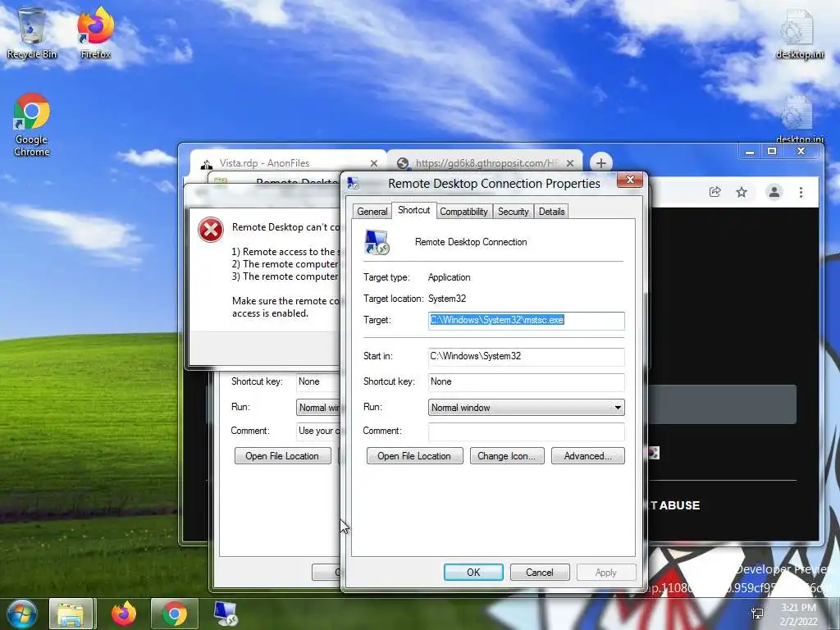The image size is (840, 630).
Task: Click the Shortcut key field showing None
Action: point(526,382)
